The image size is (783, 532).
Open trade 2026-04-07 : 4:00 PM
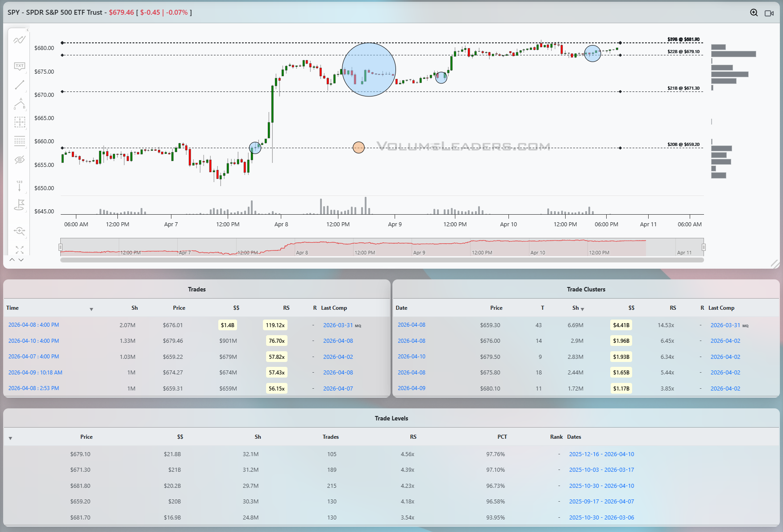33,357
